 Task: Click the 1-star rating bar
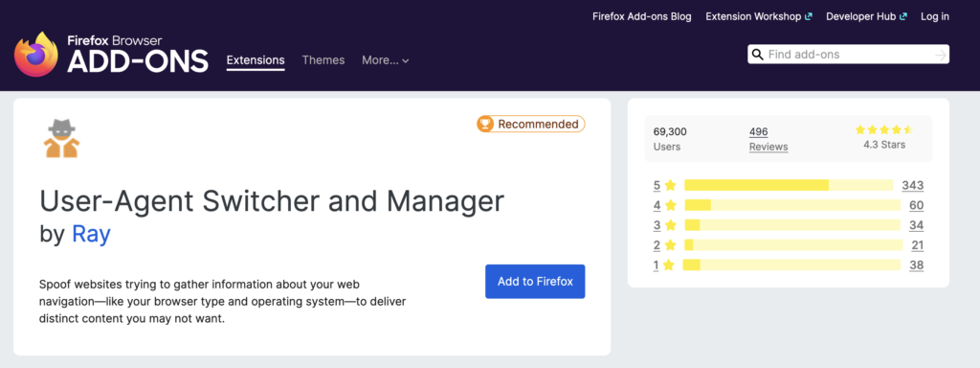[791, 265]
